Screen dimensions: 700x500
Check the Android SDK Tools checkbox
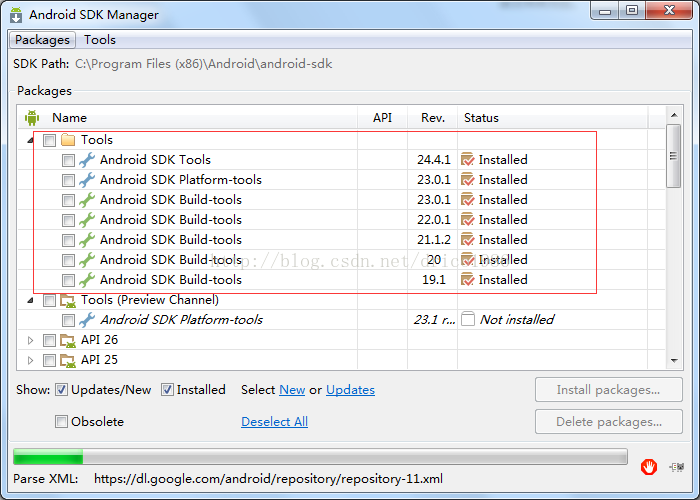click(x=68, y=160)
